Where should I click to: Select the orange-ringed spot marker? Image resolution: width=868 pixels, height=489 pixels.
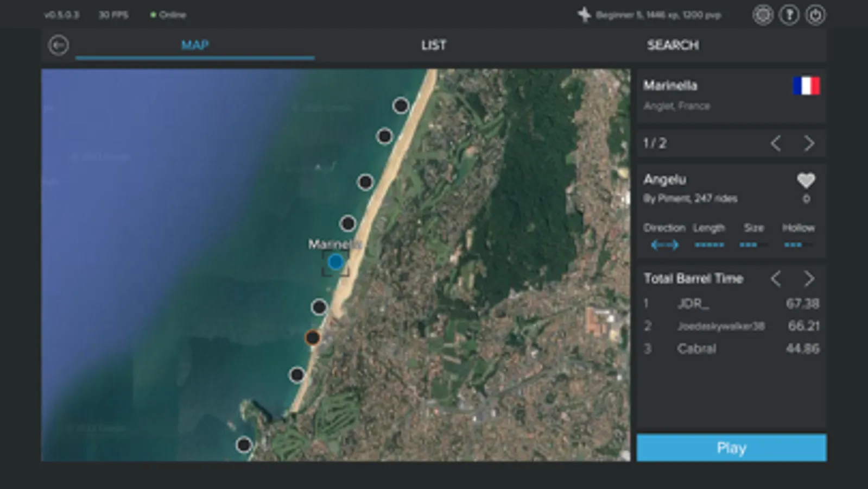312,337
